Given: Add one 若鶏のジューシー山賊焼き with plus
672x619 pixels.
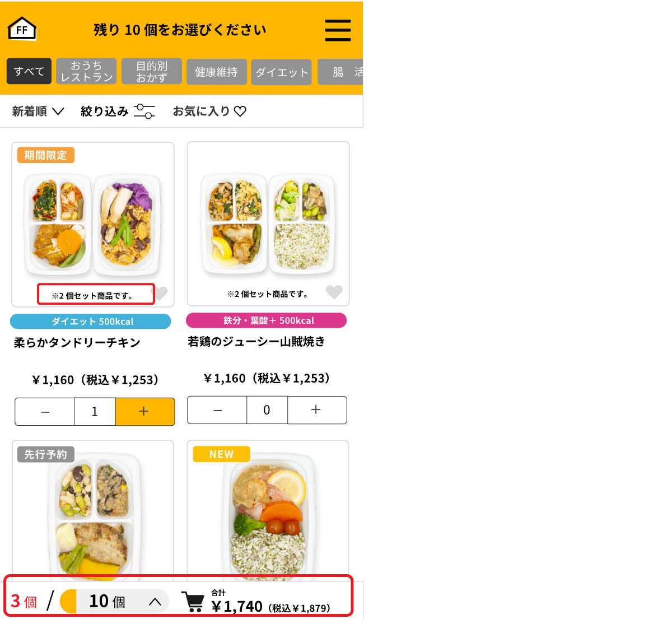Looking at the screenshot, I should tap(317, 410).
